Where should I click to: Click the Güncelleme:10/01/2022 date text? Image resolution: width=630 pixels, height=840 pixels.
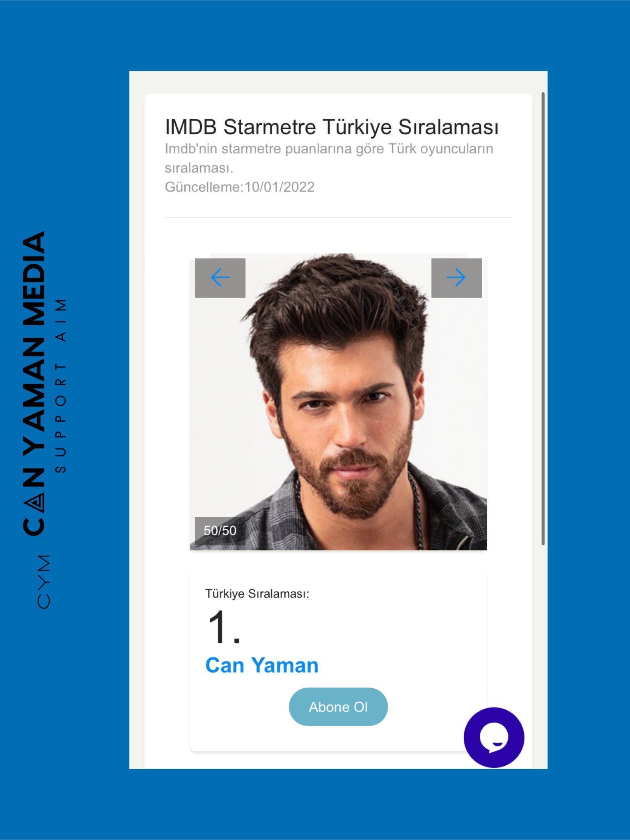[240, 187]
